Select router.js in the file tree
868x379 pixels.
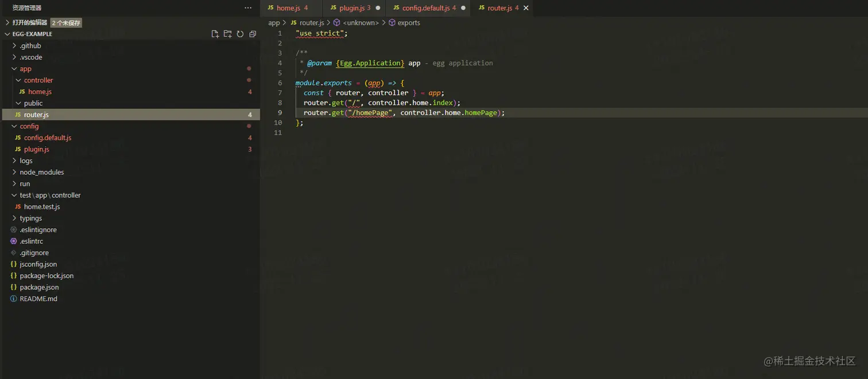[131, 115]
